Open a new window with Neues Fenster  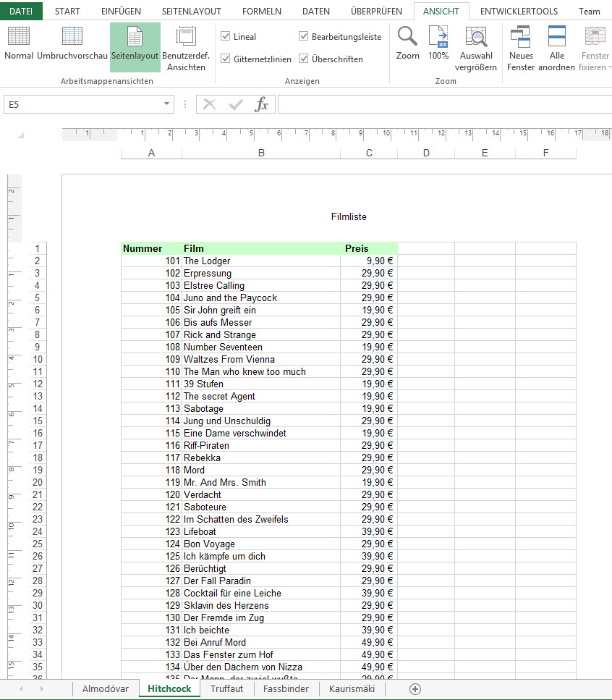coord(521,48)
